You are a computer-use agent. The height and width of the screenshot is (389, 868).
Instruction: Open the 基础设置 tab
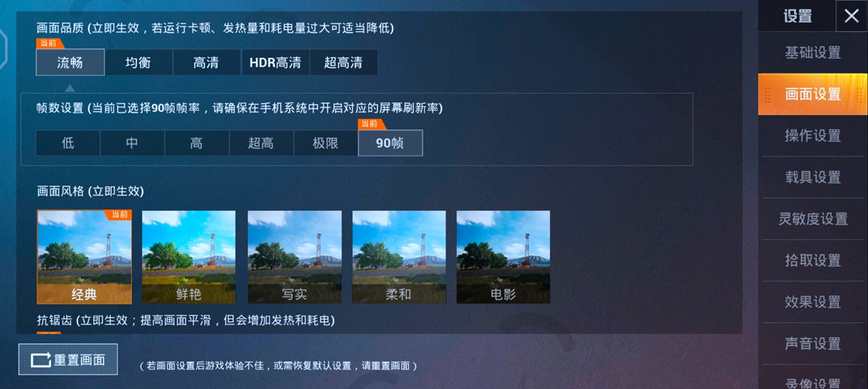(x=813, y=53)
